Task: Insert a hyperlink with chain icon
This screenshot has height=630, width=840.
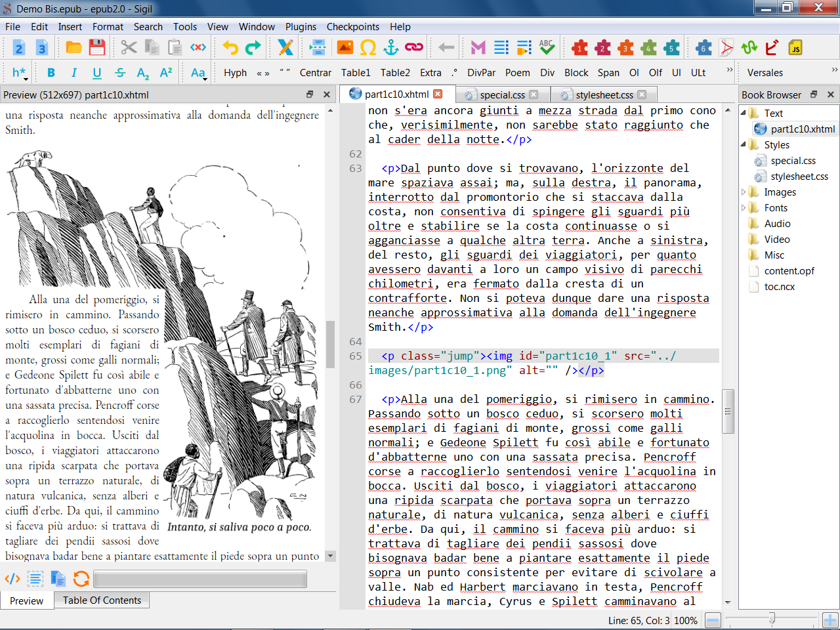Action: [414, 47]
